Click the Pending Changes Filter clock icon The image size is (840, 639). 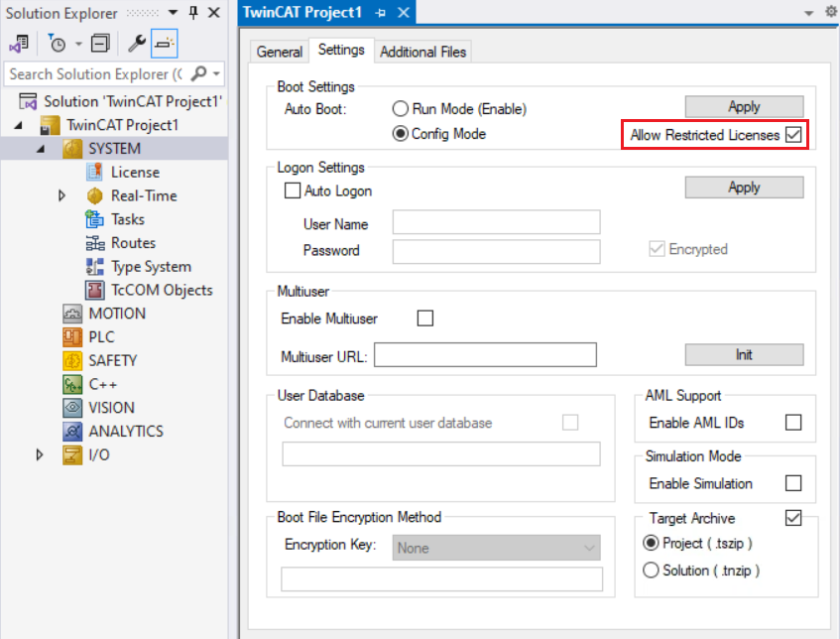[57, 44]
